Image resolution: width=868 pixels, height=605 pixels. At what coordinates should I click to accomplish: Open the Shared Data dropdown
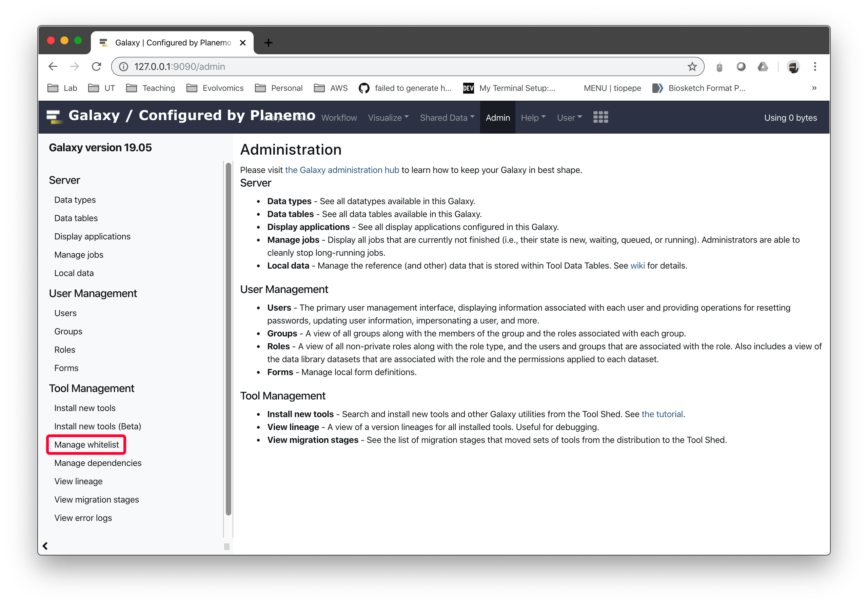(447, 118)
